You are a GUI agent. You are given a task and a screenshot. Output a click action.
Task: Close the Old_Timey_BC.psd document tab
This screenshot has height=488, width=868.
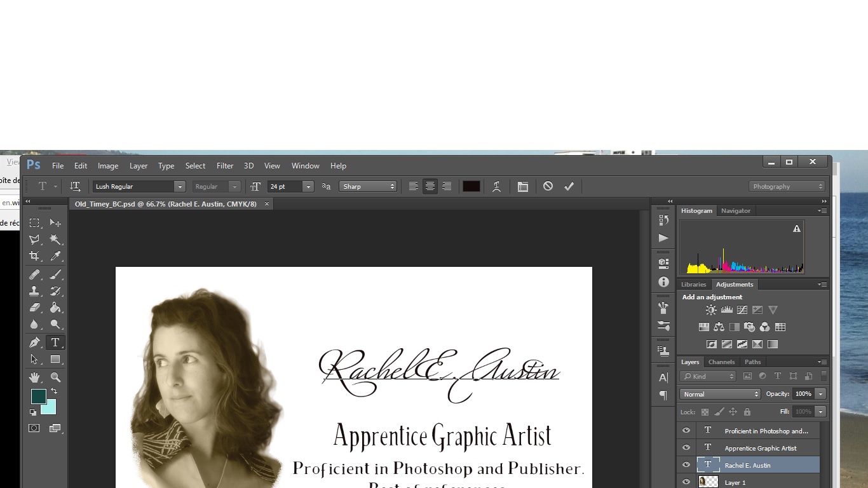tap(267, 204)
